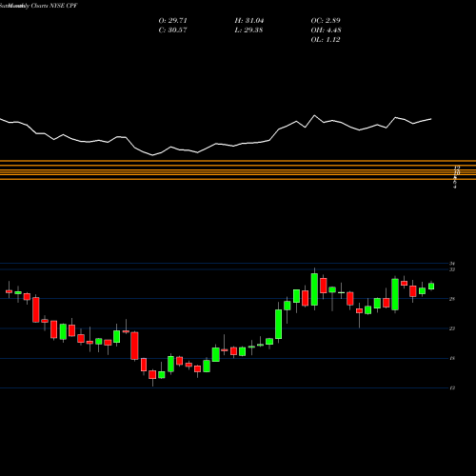Click the last green candle on the chart
This screenshot has width=476, height=476.
(431, 287)
